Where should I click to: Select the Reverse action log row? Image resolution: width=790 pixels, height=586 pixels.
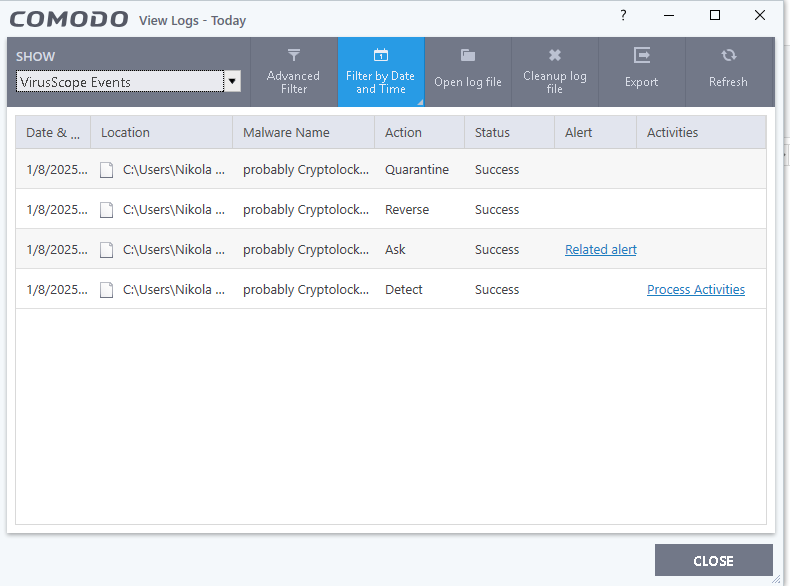tap(391, 209)
